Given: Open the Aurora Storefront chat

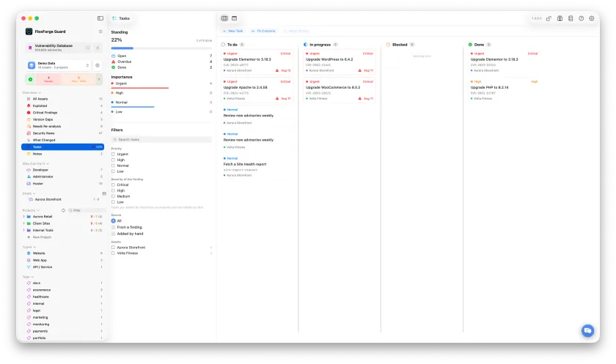Looking at the screenshot, I should (x=63, y=199).
